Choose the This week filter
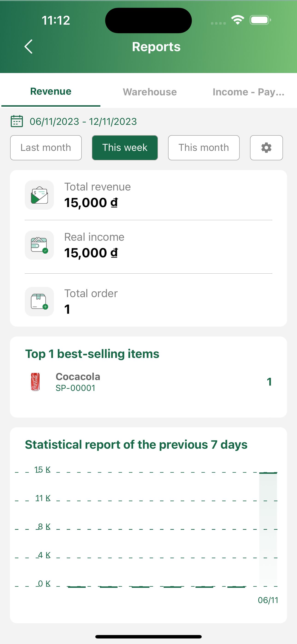Image resolution: width=297 pixels, height=644 pixels. pyautogui.click(x=125, y=148)
